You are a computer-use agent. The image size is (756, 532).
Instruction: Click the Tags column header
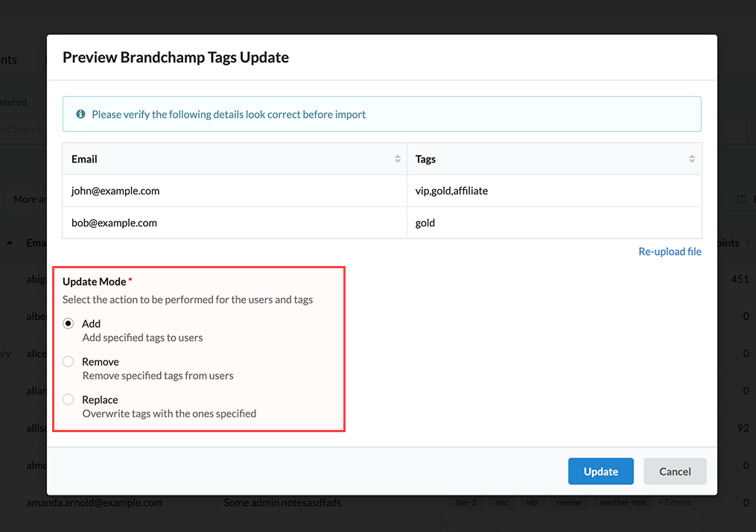click(x=554, y=159)
